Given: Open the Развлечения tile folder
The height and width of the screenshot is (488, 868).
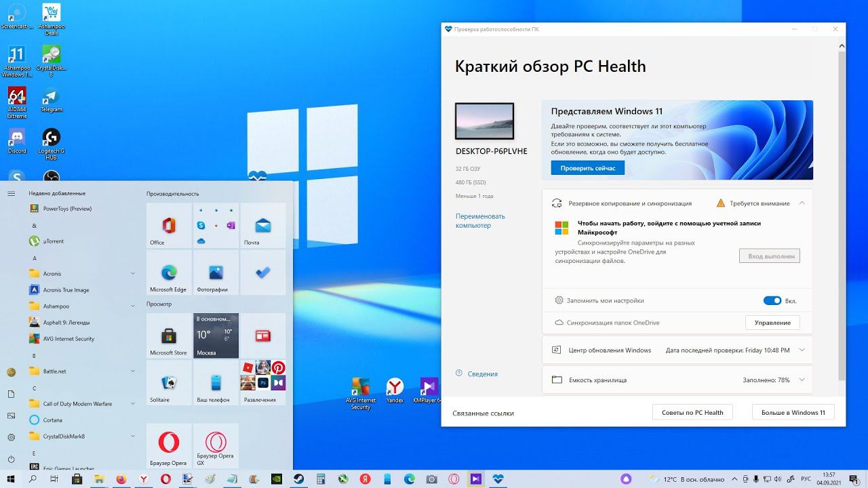Looking at the screenshot, I should click(262, 382).
